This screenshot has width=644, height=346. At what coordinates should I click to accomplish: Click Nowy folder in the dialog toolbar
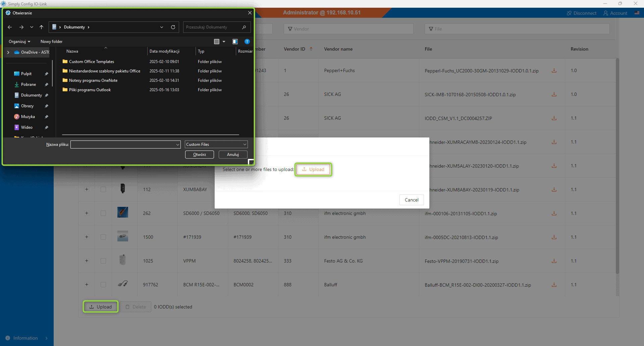(51, 42)
